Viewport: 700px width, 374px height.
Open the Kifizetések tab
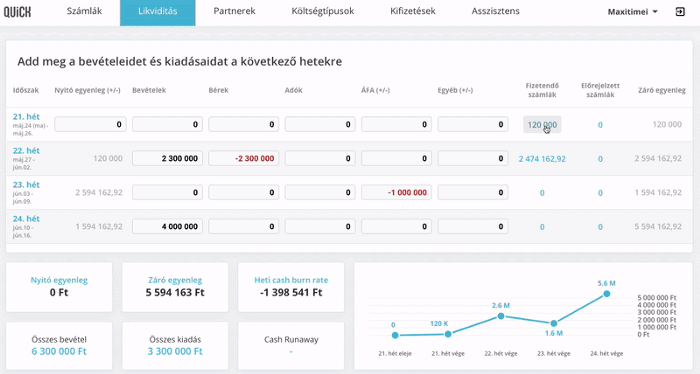[x=412, y=11]
